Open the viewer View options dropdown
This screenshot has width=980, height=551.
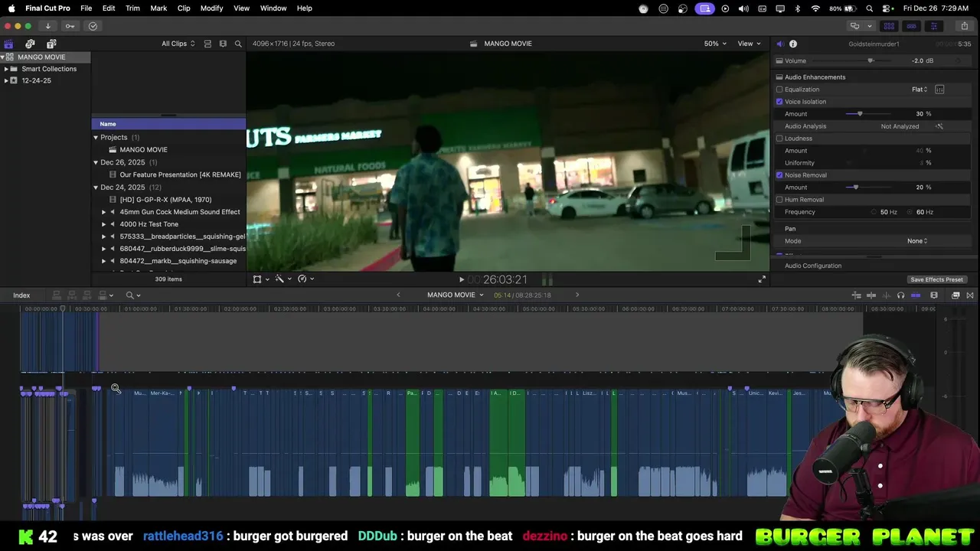750,44
